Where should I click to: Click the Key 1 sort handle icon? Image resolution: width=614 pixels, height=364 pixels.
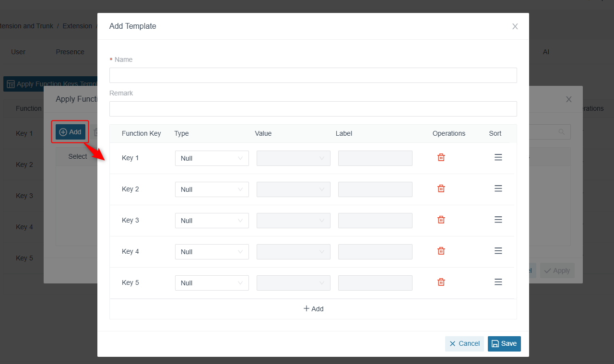pyautogui.click(x=498, y=157)
